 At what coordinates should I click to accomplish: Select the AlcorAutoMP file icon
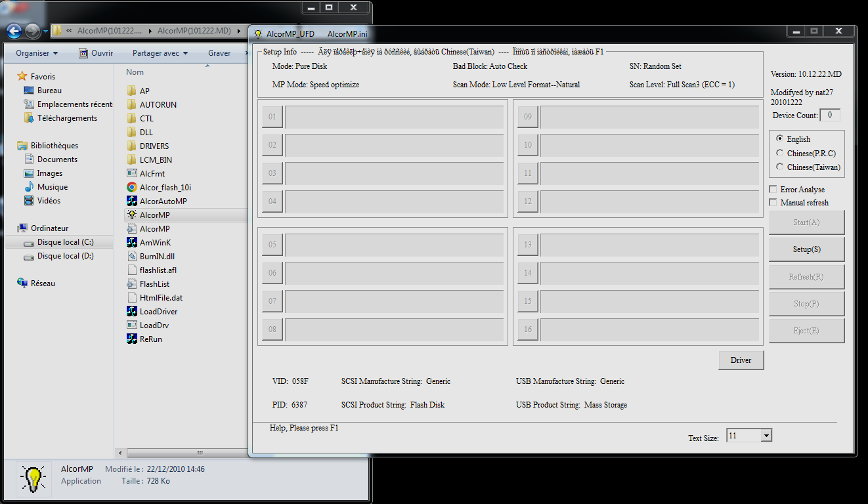[131, 201]
